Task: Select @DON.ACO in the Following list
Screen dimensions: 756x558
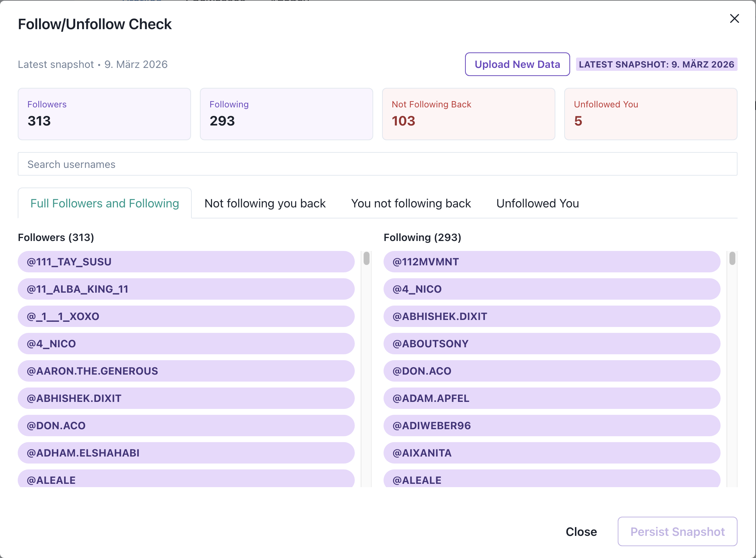Action: 552,371
